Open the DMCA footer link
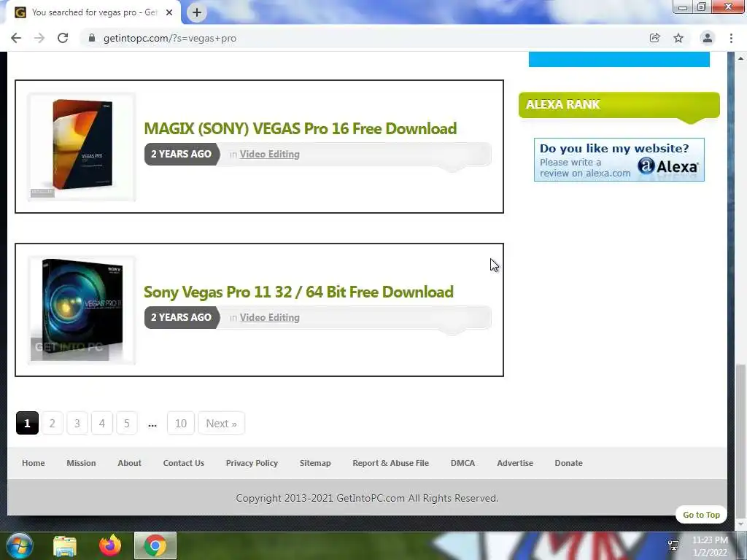 462,463
